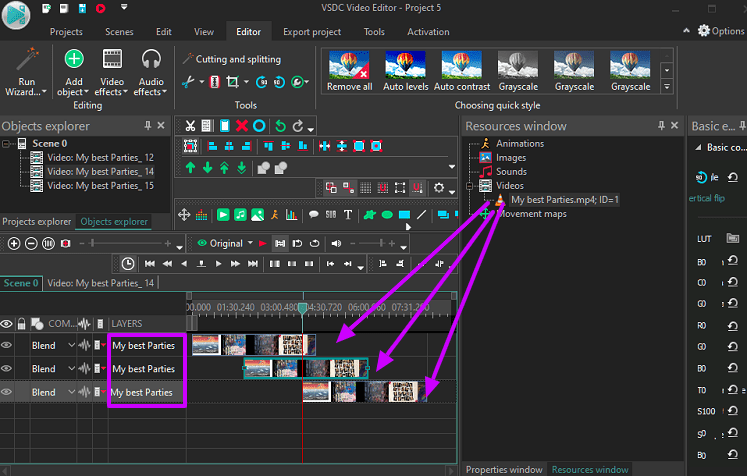Select My best Parties.mp4; ID=1 resource

565,200
